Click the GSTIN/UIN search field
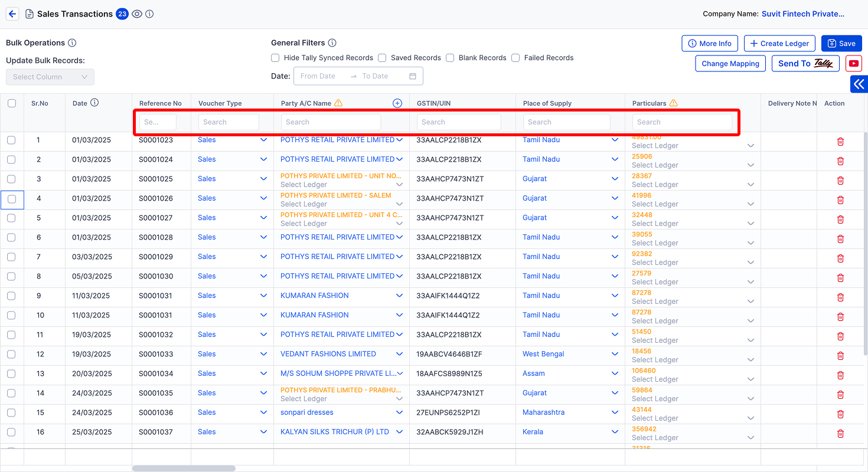 tap(459, 122)
